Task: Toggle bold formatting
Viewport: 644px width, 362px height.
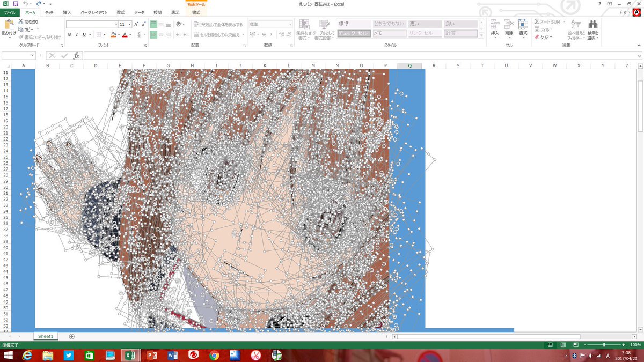Action: pos(70,35)
